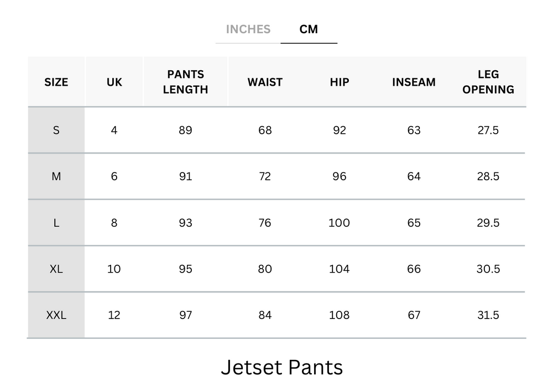Select the CM unit tab
The width and height of the screenshot is (553, 392).
pos(309,29)
